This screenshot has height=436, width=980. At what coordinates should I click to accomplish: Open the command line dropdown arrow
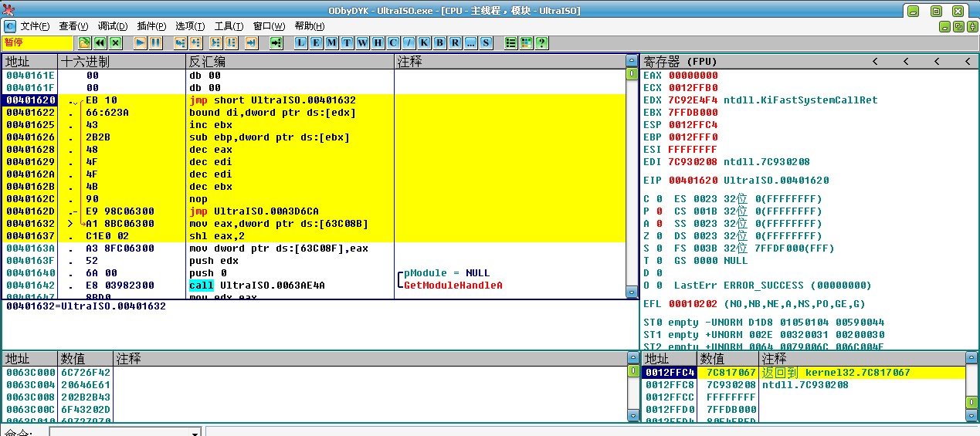195,433
